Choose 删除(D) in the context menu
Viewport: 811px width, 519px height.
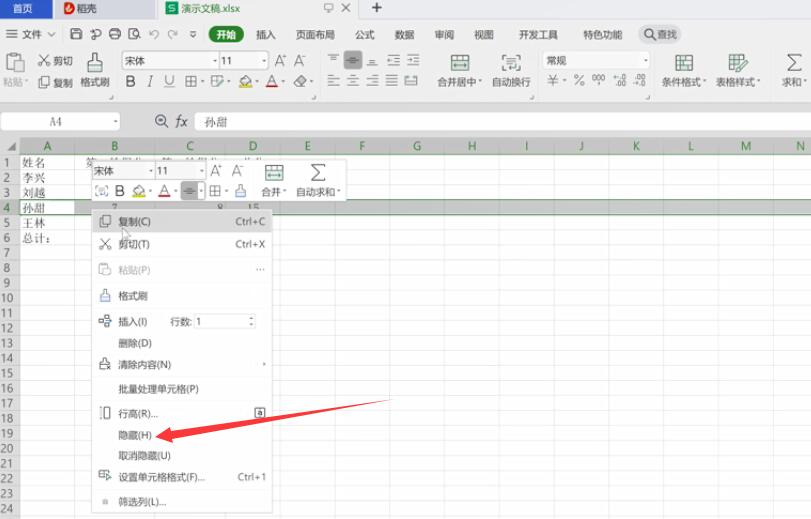(x=182, y=343)
